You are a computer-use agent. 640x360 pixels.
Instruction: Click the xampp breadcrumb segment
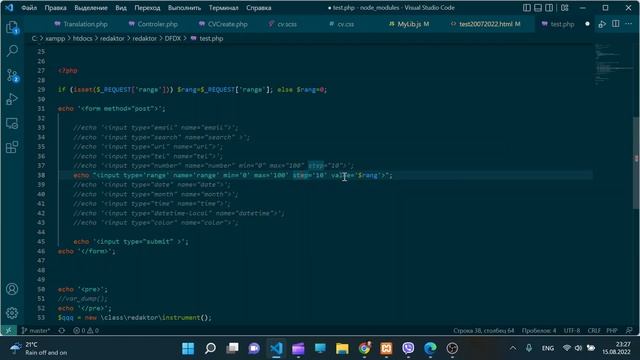pos(55,38)
